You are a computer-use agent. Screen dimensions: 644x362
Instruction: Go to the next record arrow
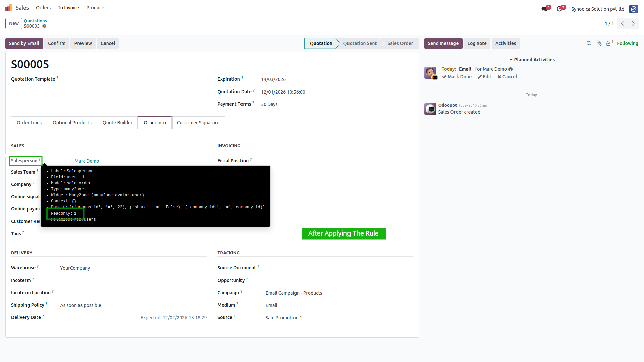(633, 23)
